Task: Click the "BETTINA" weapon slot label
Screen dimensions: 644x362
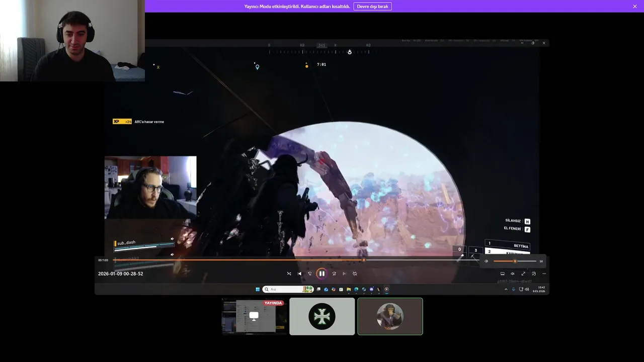Action: point(521,246)
